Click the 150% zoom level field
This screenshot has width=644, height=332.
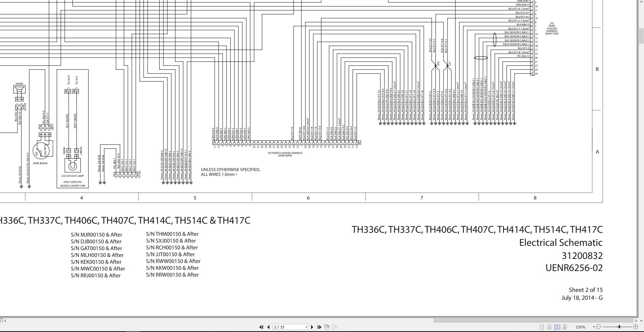pyautogui.click(x=581, y=327)
